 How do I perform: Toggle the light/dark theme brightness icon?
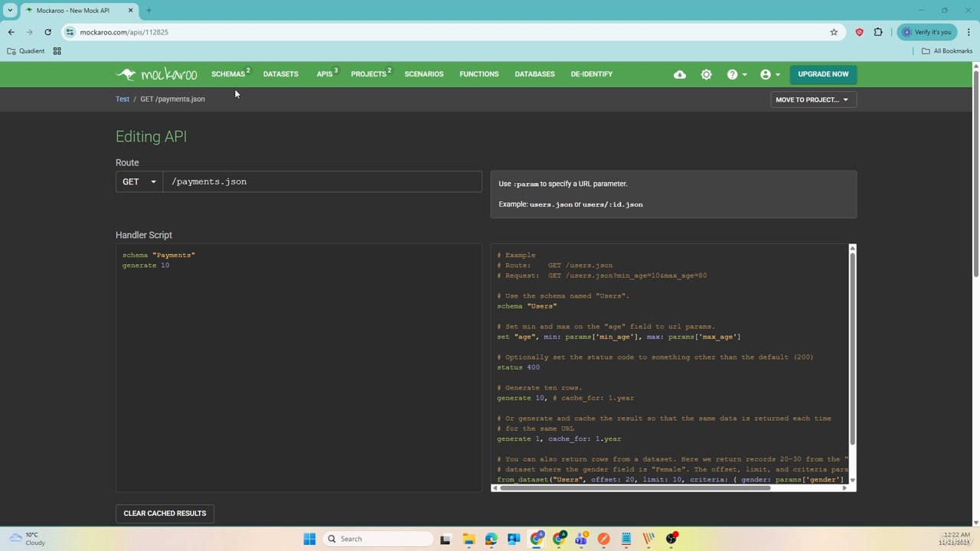[706, 74]
